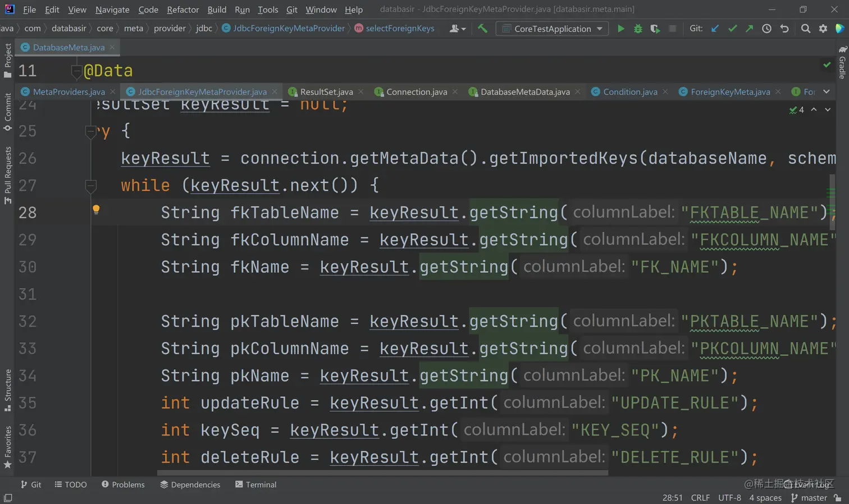The height and width of the screenshot is (504, 849).
Task: Open the Build menu
Action: pos(217,10)
